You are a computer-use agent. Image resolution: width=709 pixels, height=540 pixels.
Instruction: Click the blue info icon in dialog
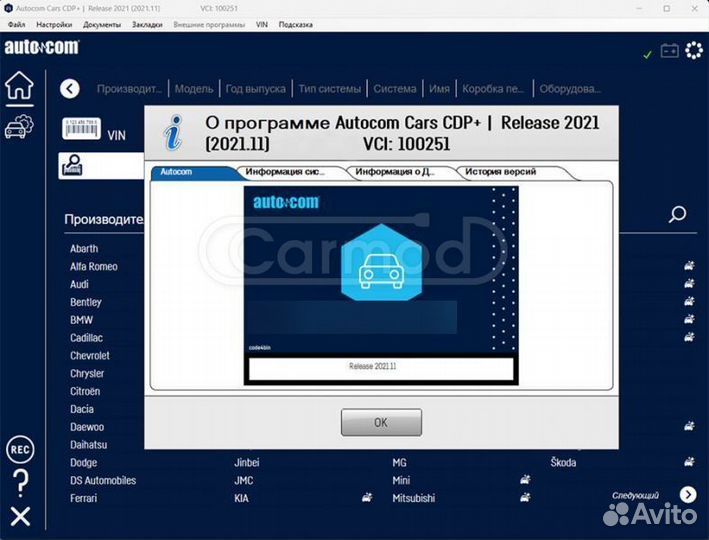tap(174, 133)
